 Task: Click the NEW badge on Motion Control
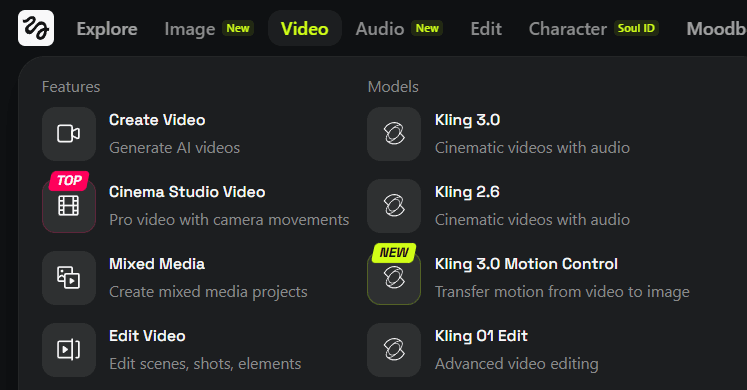click(394, 252)
